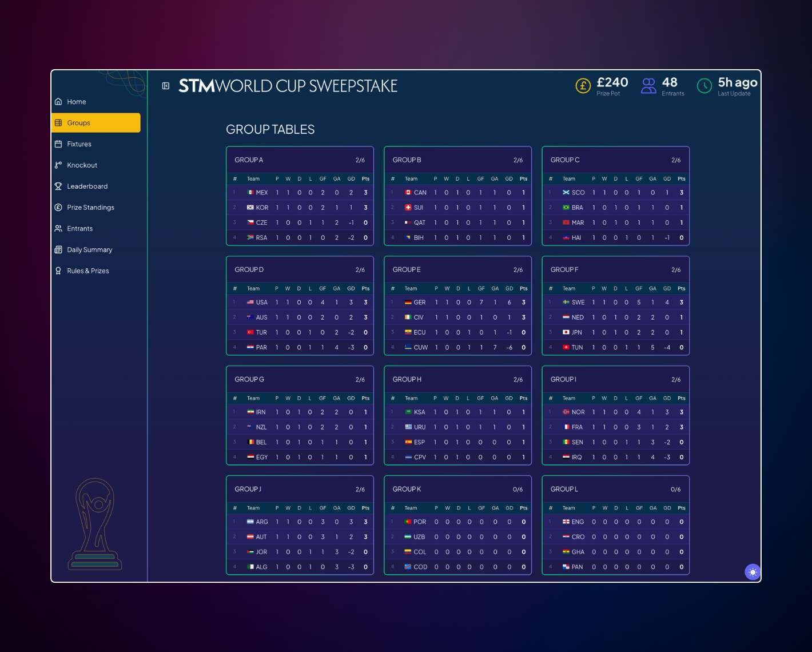Click the GROUP A card header
Viewport: 812px width, 652px height.
[x=300, y=160]
